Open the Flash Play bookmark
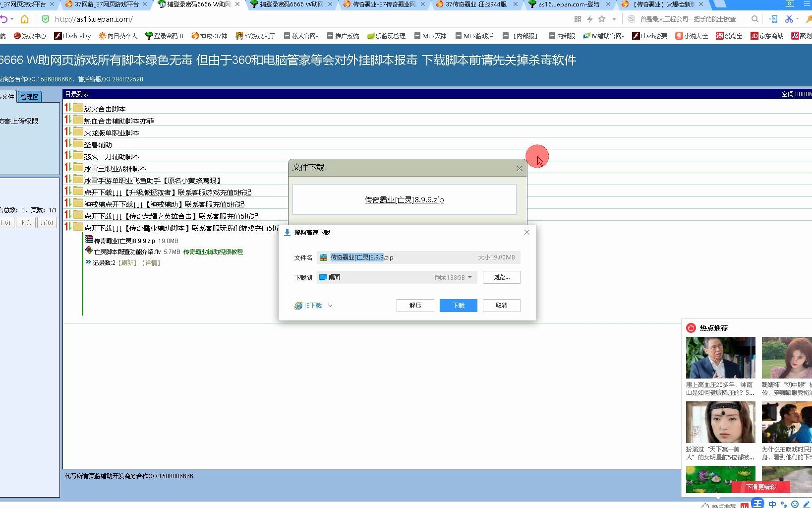 [72, 36]
